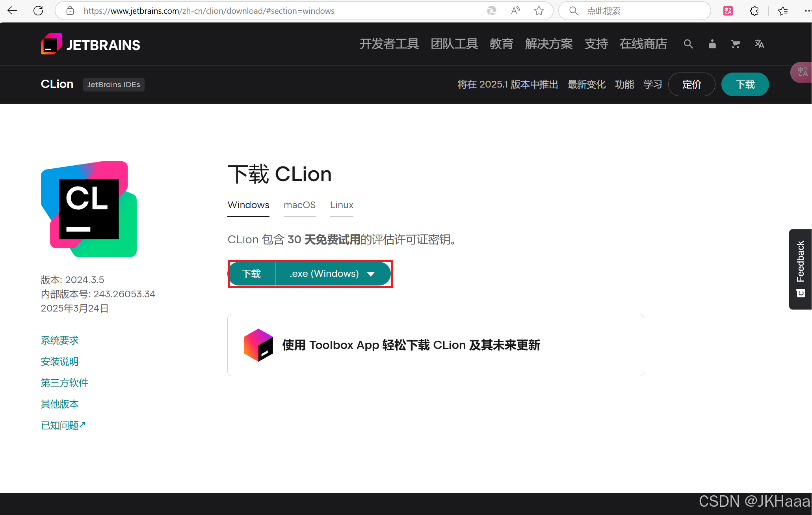Screen dimensions: 812x515
Task: Click the 定价 pricing button
Action: [x=691, y=84]
